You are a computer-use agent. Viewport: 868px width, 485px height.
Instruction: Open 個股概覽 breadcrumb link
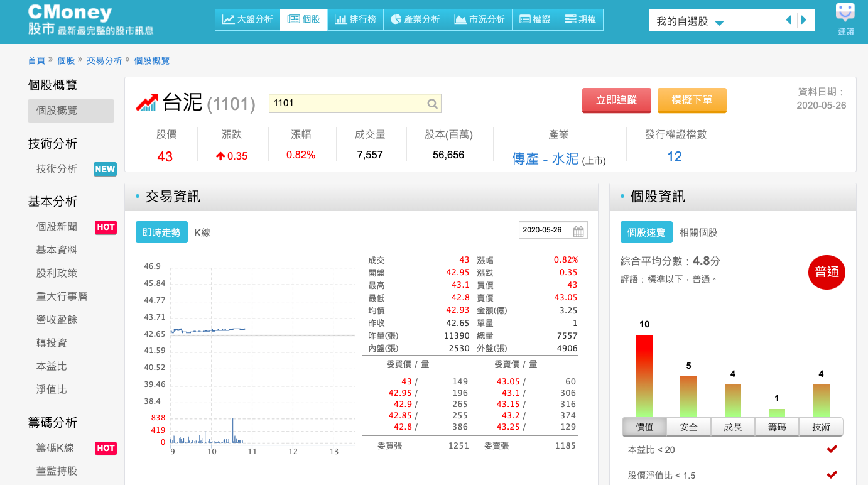point(152,60)
